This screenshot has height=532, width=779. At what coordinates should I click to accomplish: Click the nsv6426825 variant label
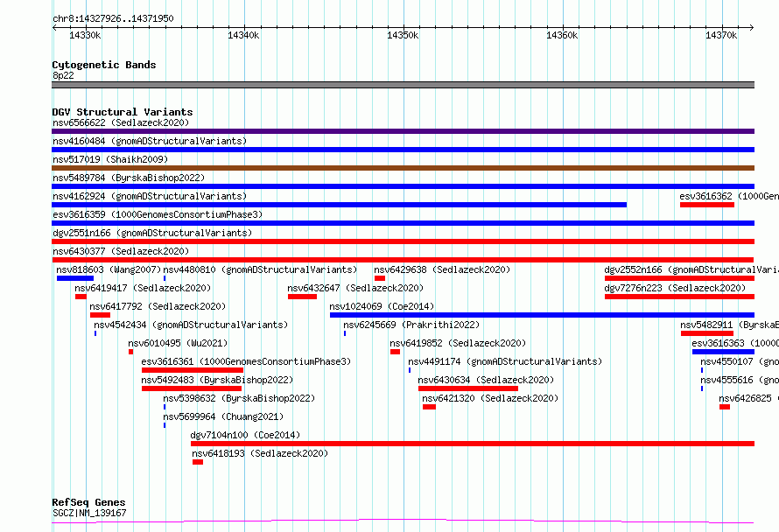click(748, 398)
